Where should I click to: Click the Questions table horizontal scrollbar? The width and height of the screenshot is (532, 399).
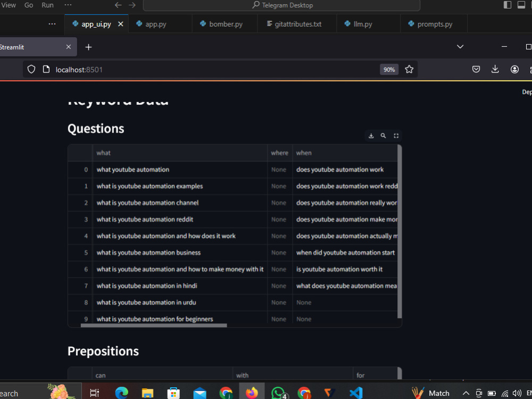point(154,326)
